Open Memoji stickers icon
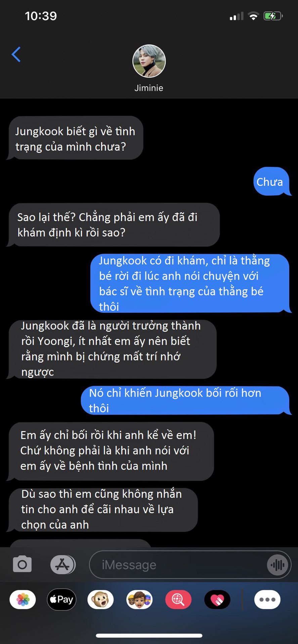This screenshot has width=298, height=644. tap(139, 599)
